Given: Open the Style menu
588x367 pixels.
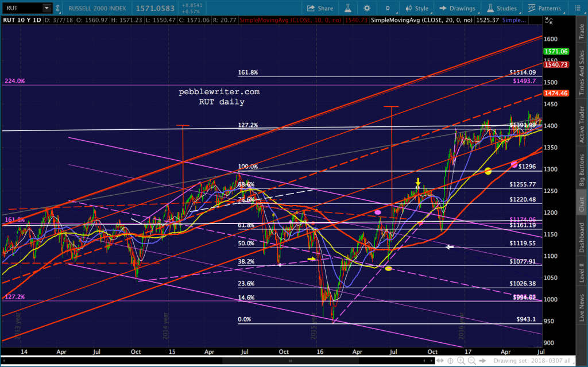Looking at the screenshot, I should [417, 8].
